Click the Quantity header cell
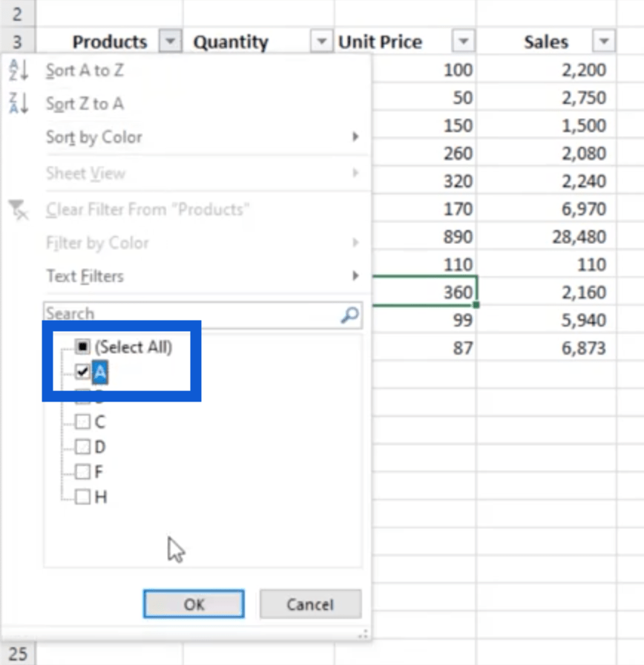This screenshot has height=665, width=644. [x=259, y=42]
